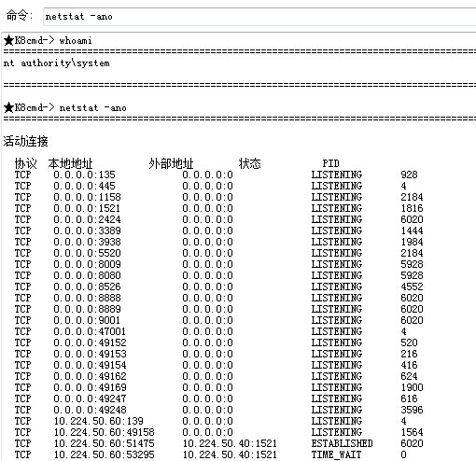
Task: Click the local address 0.0.0.0:8888
Action: [87, 298]
